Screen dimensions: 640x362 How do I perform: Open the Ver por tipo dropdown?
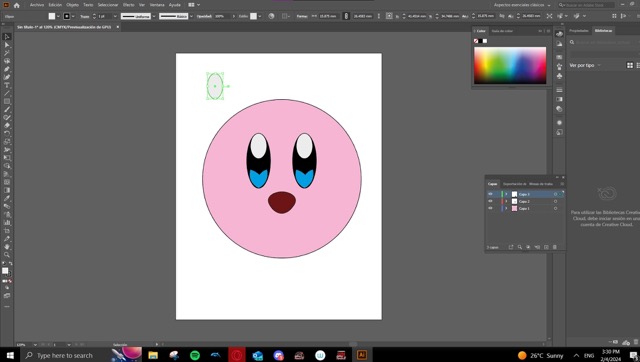585,65
